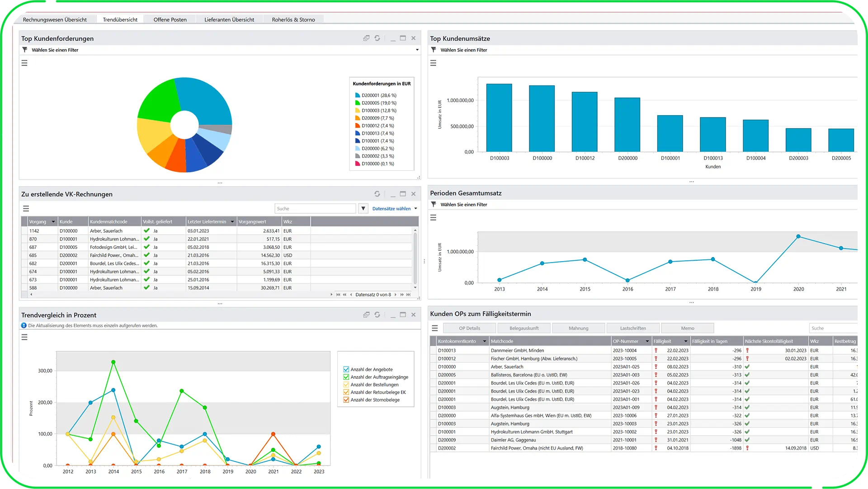Uncheck Anzahl der Angebote checkbox
Viewport: 868px width, 489px height.
346,370
